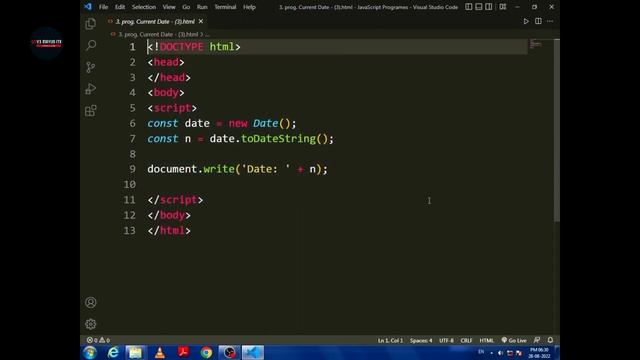Viewport: 640px width, 360px height.
Task: Open the Customize Layout icon
Action: click(x=503, y=7)
